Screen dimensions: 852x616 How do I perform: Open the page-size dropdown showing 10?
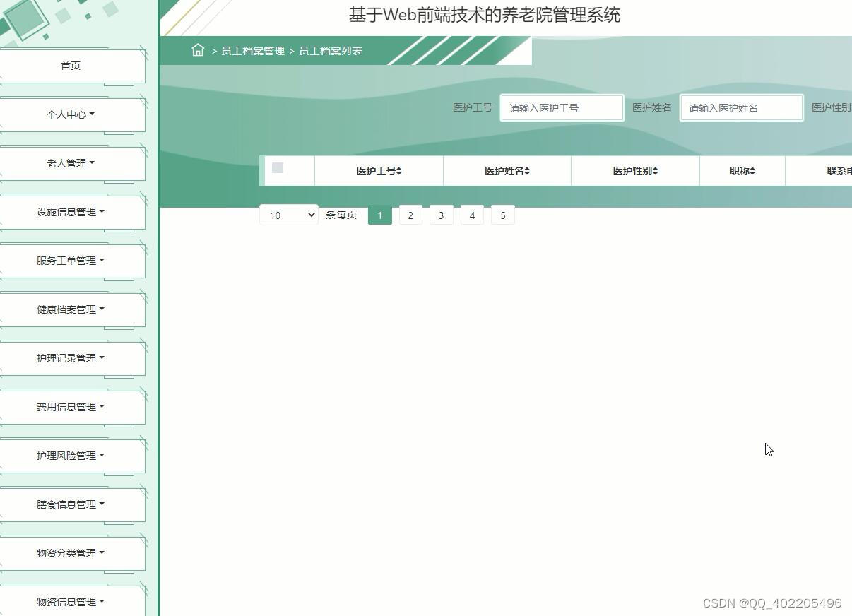288,215
